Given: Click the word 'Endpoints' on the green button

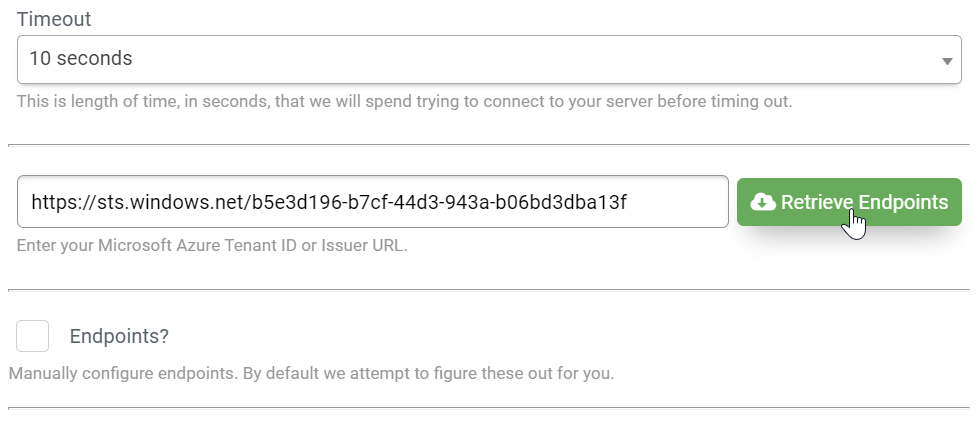Looking at the screenshot, I should (x=900, y=202).
